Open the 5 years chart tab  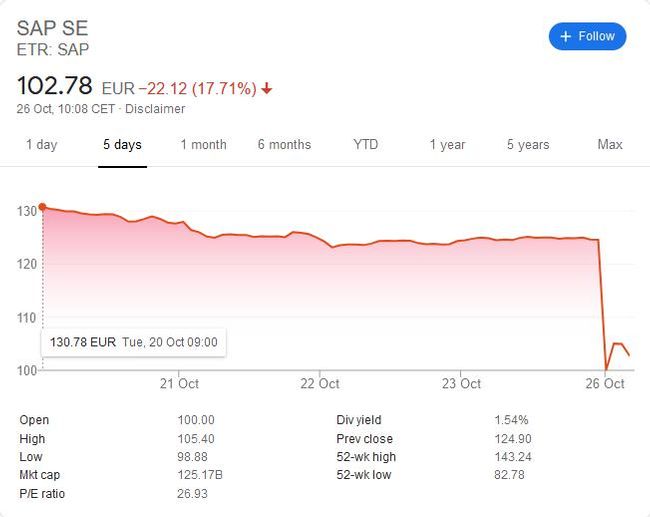point(528,145)
